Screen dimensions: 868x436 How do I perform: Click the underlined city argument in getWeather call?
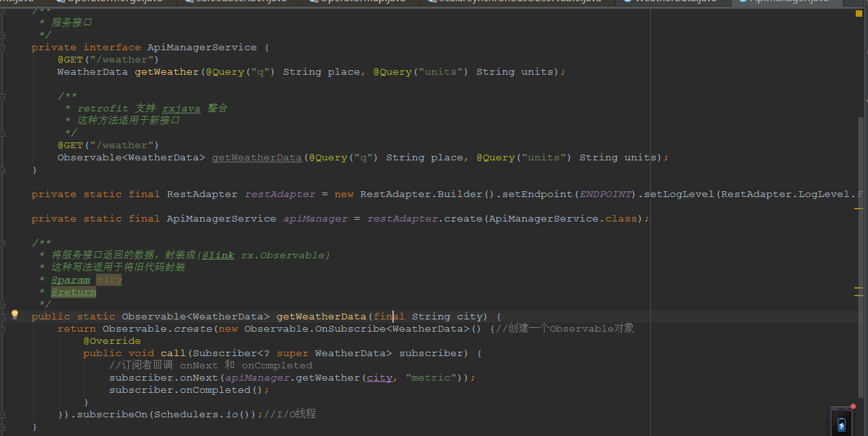[x=380, y=377]
